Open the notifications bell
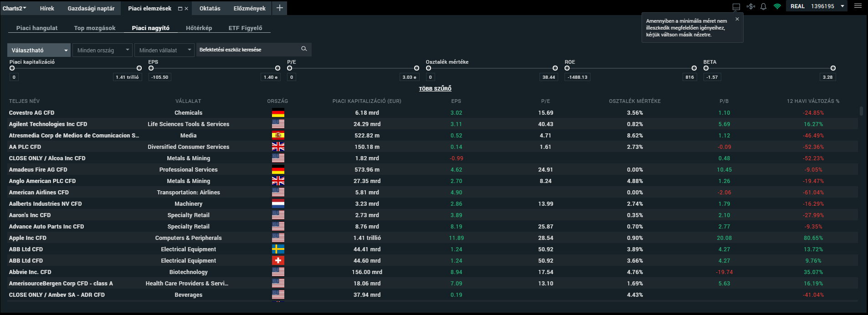The width and height of the screenshot is (868, 315). click(764, 6)
